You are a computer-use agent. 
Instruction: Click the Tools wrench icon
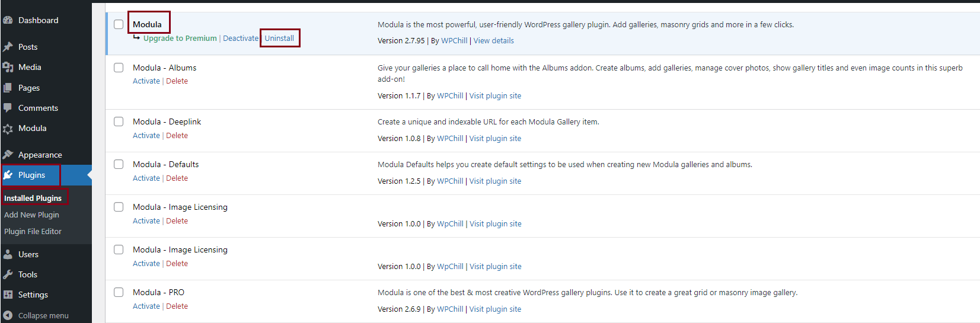8,274
